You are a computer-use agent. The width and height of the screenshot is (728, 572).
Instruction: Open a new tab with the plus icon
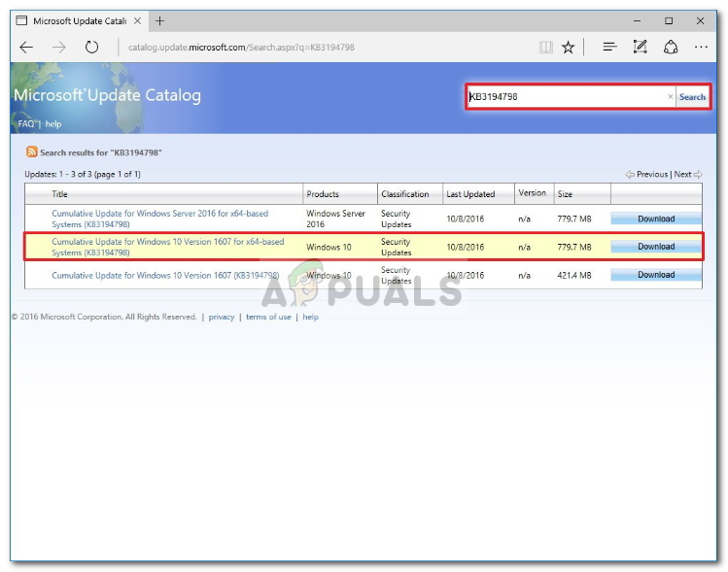coord(159,20)
